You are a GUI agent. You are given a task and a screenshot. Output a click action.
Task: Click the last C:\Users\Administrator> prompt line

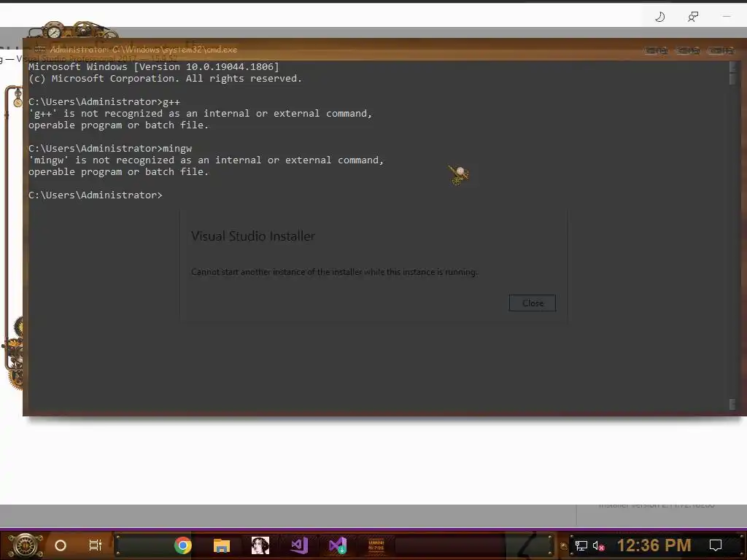(96, 195)
